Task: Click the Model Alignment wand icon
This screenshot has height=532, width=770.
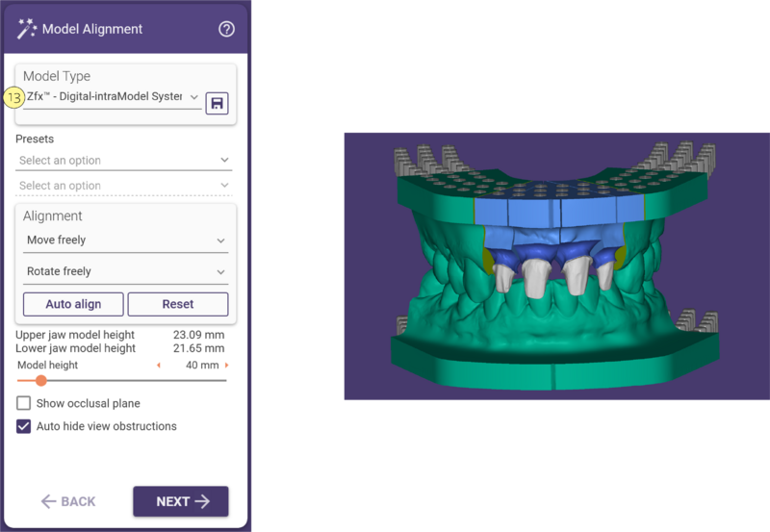Action: pos(27,29)
